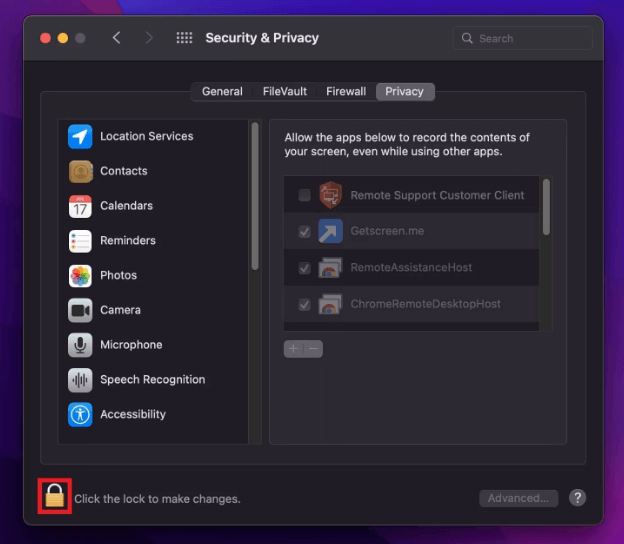Uncheck the RemoteAssistanceHost checkbox
This screenshot has width=624, height=544.
click(x=304, y=268)
